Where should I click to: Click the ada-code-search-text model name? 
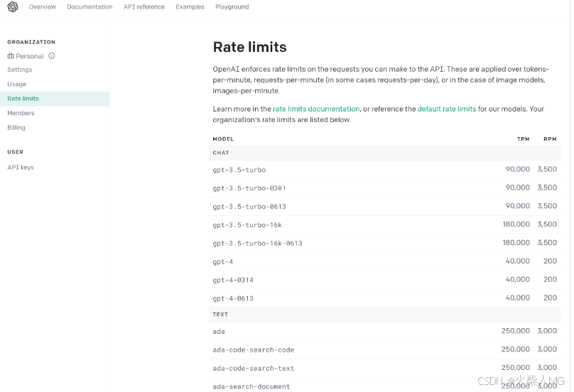click(x=254, y=368)
